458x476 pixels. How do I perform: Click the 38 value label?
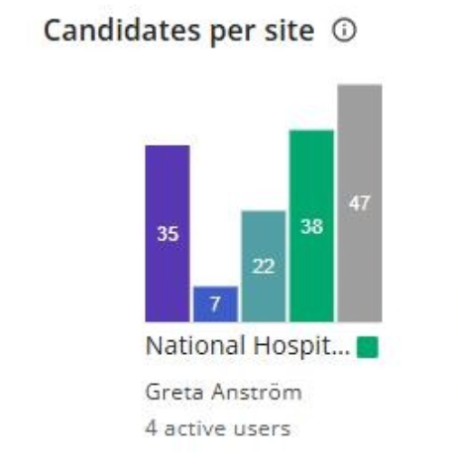coord(311,227)
